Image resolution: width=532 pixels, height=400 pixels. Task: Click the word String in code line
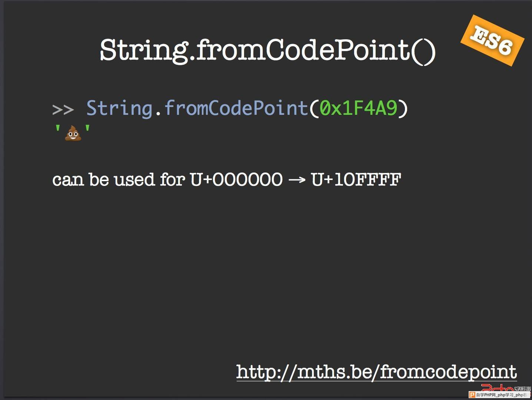tap(119, 109)
